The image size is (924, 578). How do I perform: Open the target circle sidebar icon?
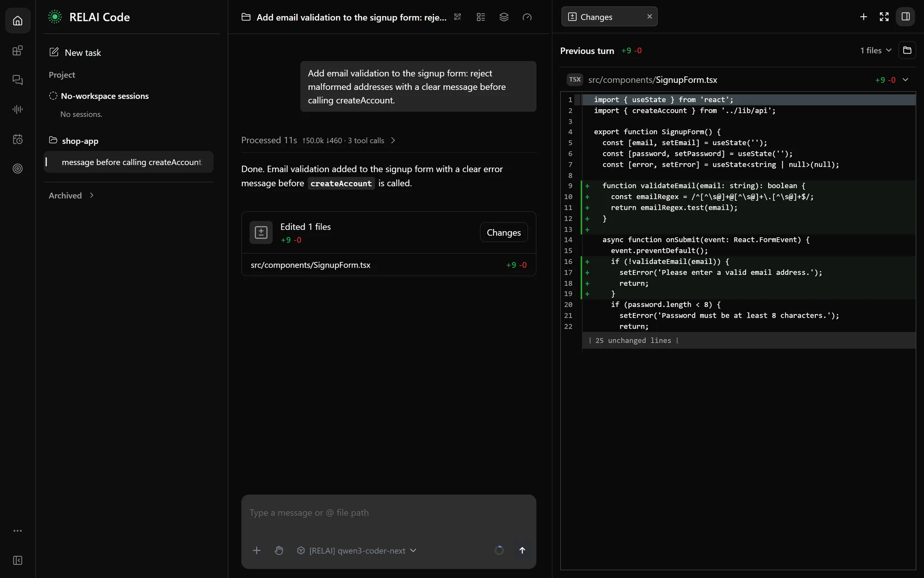click(x=18, y=169)
